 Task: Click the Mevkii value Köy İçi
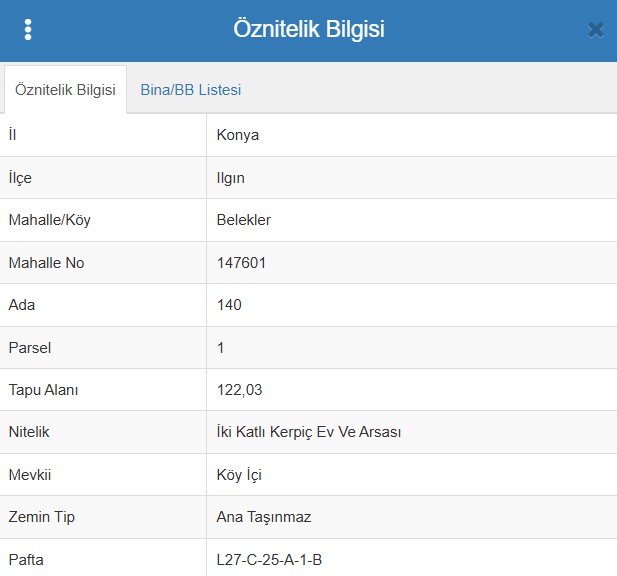coord(239,474)
